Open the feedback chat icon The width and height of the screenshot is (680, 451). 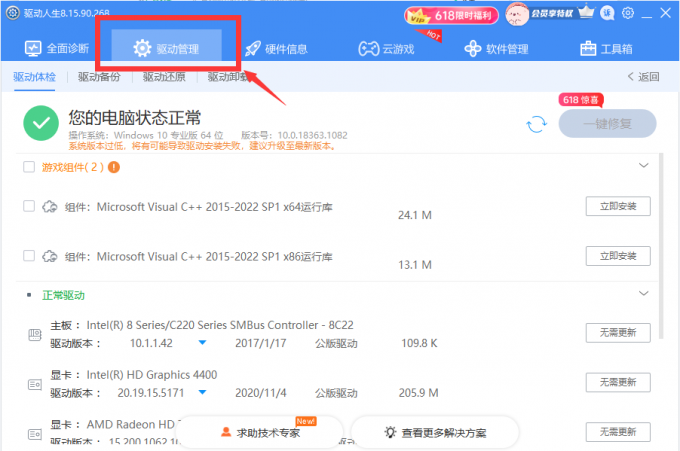click(x=607, y=13)
